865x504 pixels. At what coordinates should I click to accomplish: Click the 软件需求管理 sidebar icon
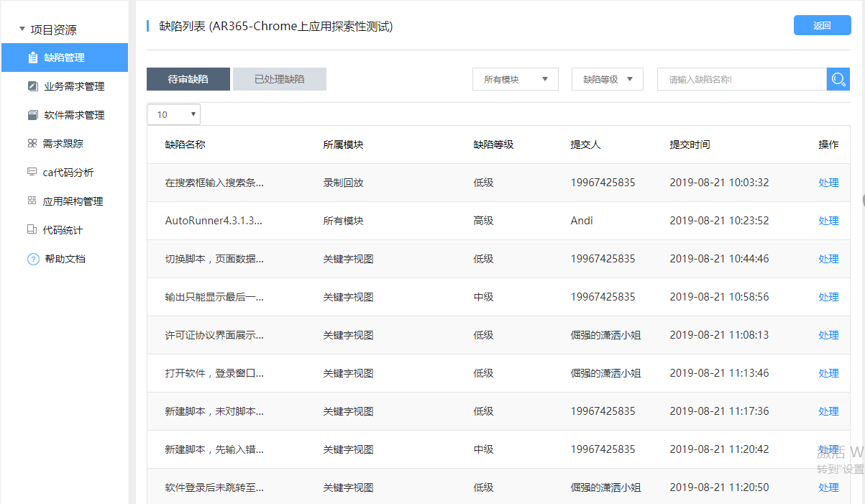[32, 115]
